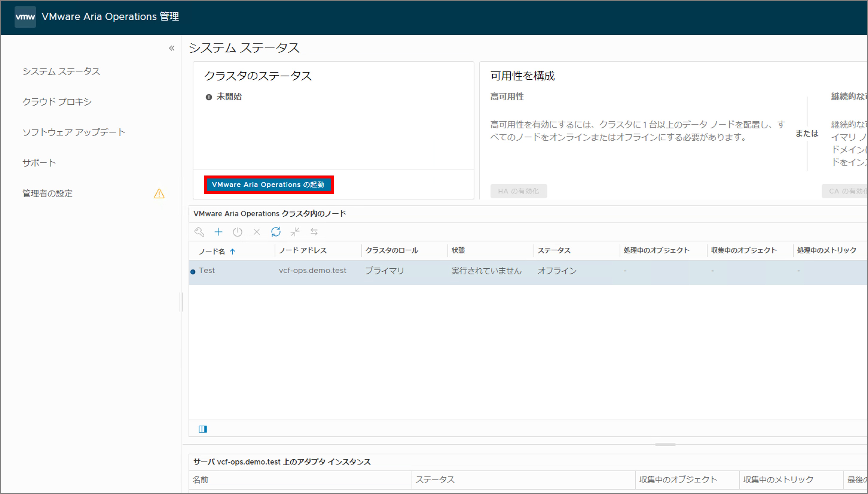The height and width of the screenshot is (494, 868).
Task: Click the inward arrows shrink cluster icon
Action: pos(295,232)
